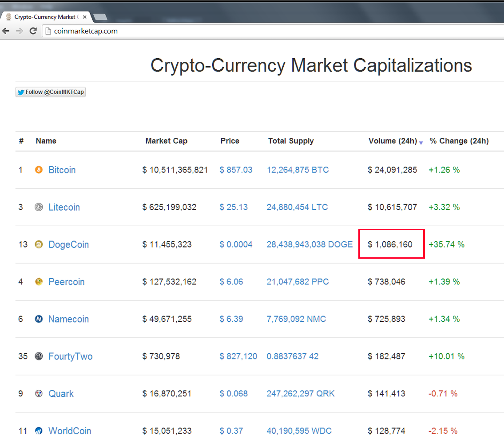The height and width of the screenshot is (436, 504).
Task: Open a new browser tab
Action: click(x=100, y=17)
